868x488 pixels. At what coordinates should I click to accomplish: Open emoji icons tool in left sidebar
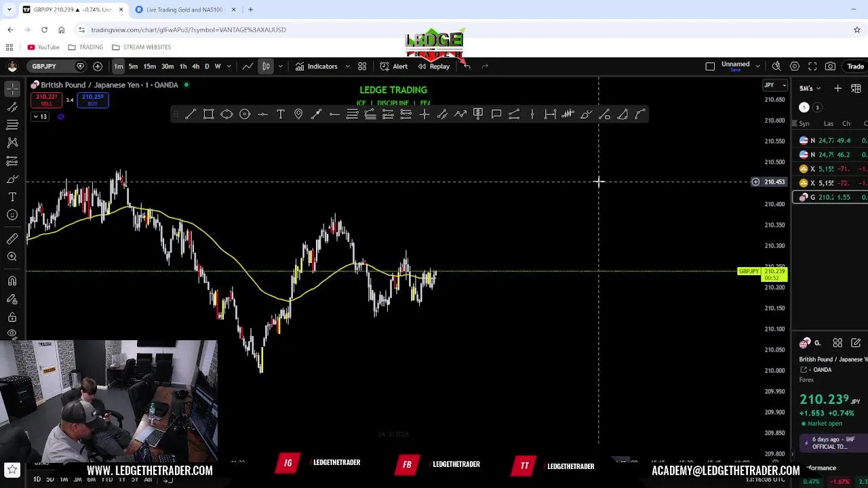pos(12,215)
